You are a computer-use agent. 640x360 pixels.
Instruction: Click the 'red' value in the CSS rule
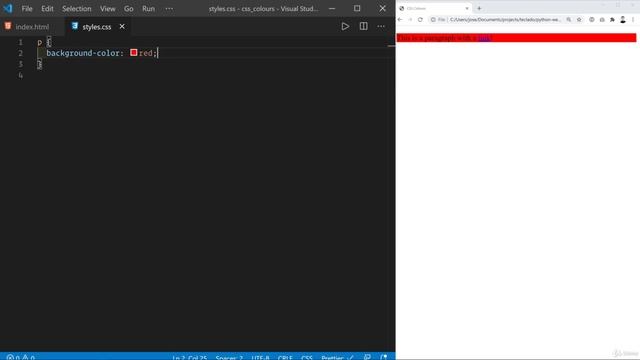coord(145,53)
